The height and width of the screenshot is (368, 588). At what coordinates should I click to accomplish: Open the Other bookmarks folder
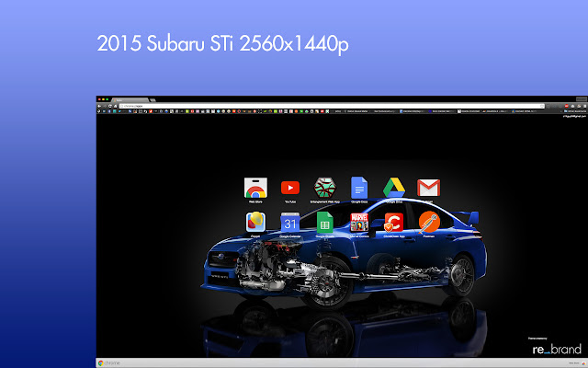[x=575, y=111]
